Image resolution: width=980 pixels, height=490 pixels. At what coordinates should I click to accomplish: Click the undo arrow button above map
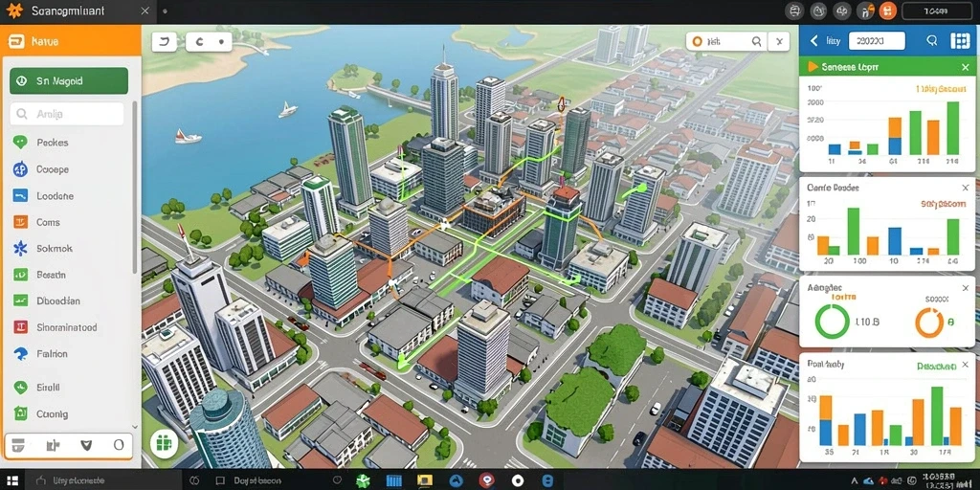pos(165,42)
